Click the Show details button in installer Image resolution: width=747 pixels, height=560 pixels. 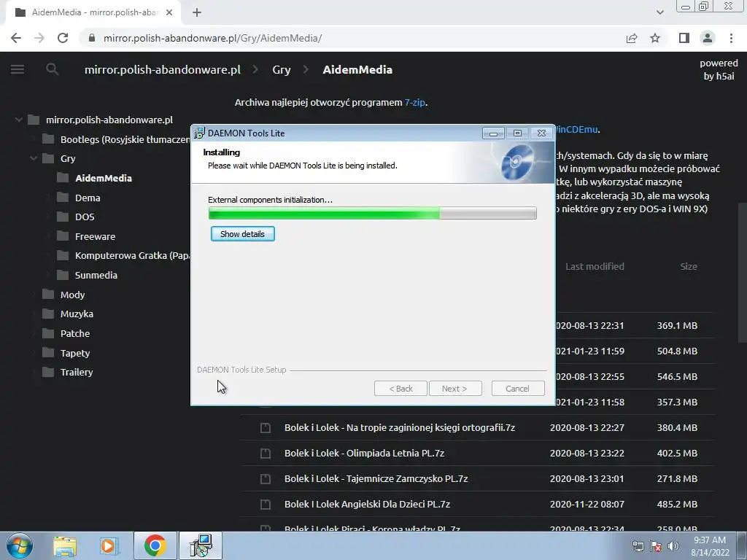point(242,234)
